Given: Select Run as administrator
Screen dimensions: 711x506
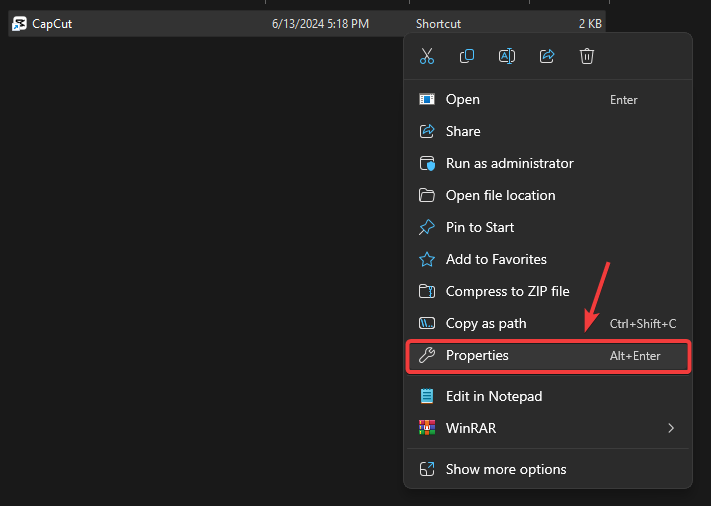Looking at the screenshot, I should tap(548, 163).
